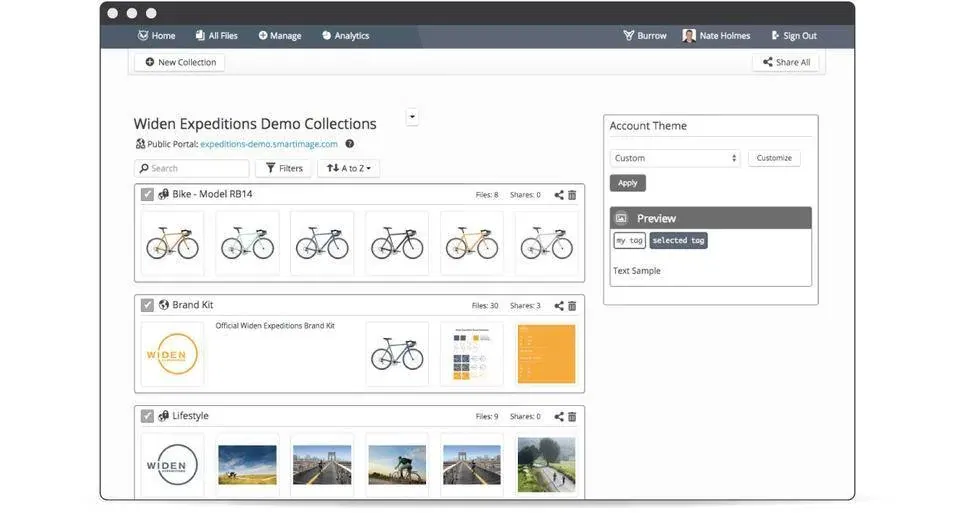This screenshot has width=960, height=513.
Task: Open the All Files menu
Action: click(x=216, y=36)
